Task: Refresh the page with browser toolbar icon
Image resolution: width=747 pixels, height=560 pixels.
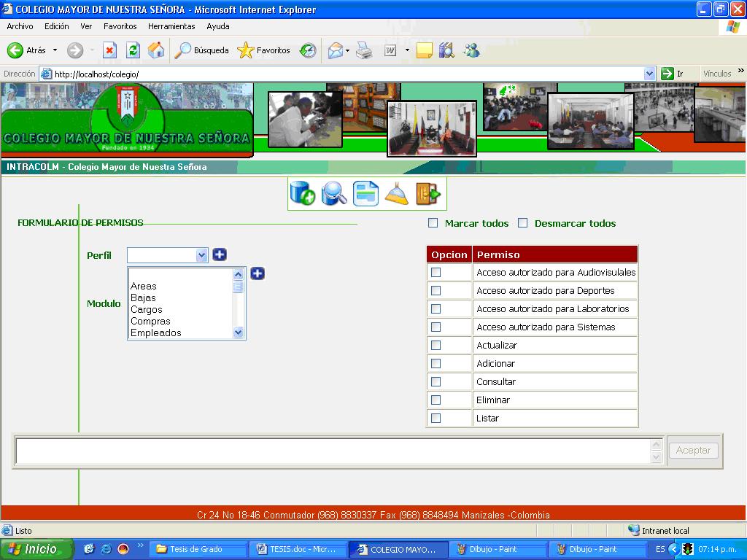Action: [x=133, y=50]
